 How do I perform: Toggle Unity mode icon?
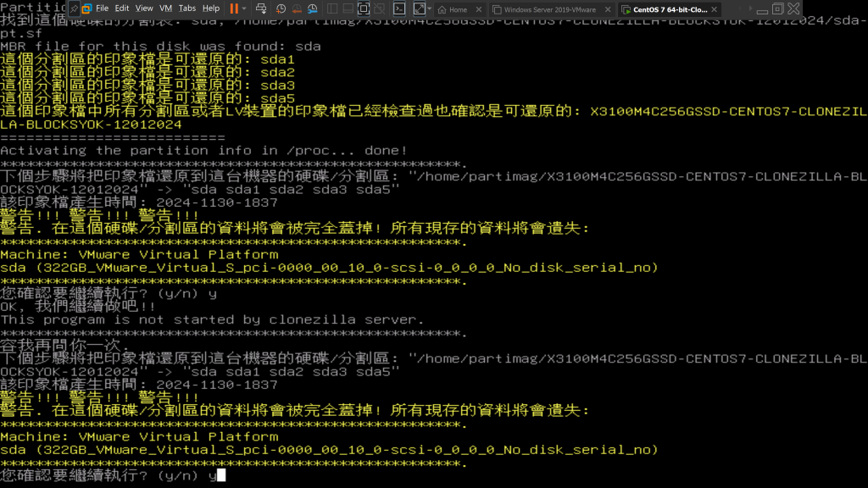pyautogui.click(x=381, y=8)
